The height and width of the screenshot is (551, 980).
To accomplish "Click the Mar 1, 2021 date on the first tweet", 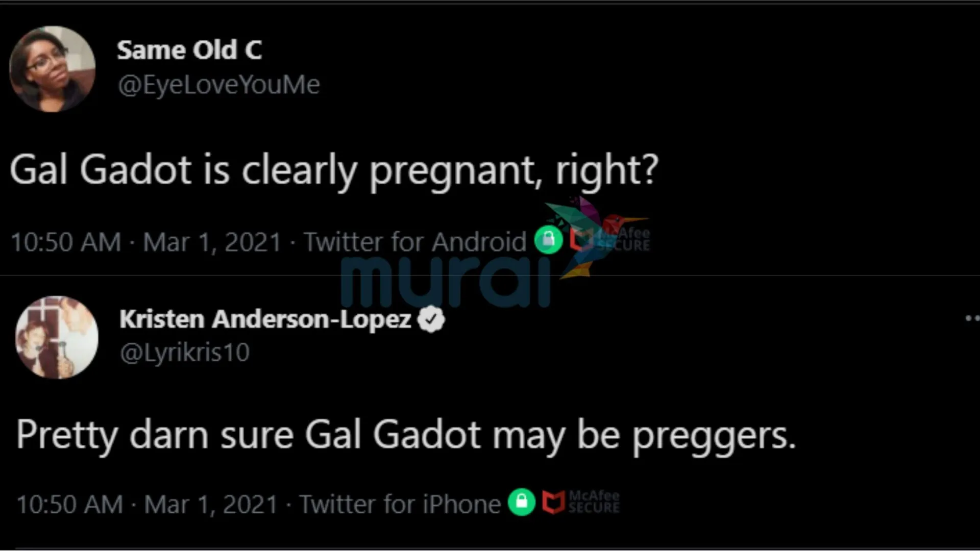I will tap(212, 242).
